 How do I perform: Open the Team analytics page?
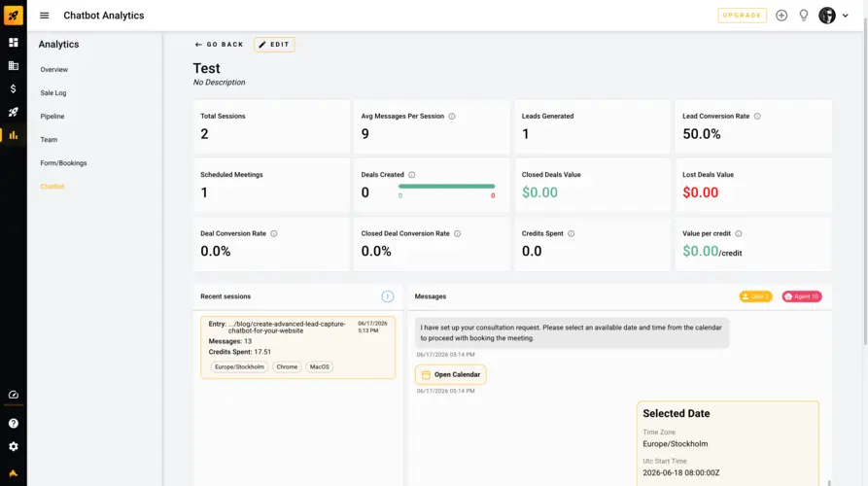point(49,140)
